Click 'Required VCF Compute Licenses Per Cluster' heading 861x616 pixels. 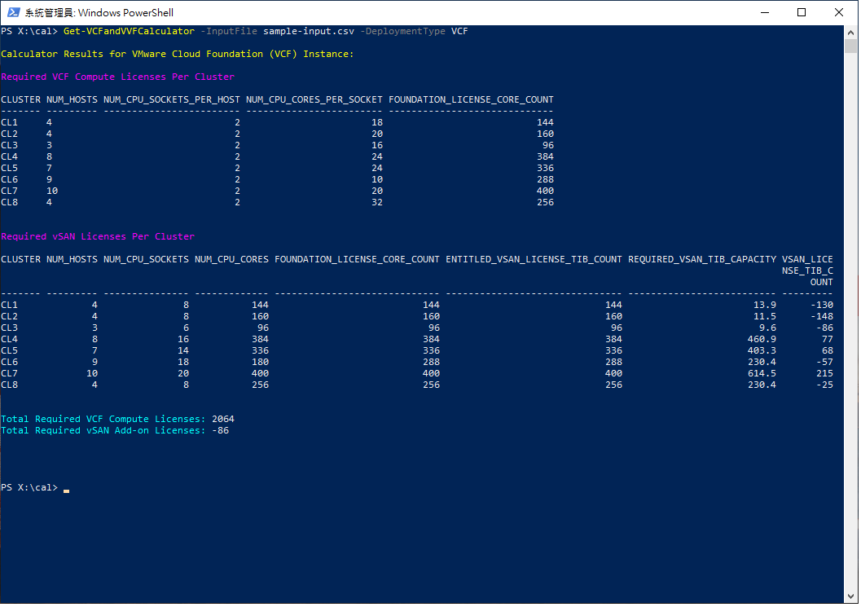pyautogui.click(x=117, y=77)
